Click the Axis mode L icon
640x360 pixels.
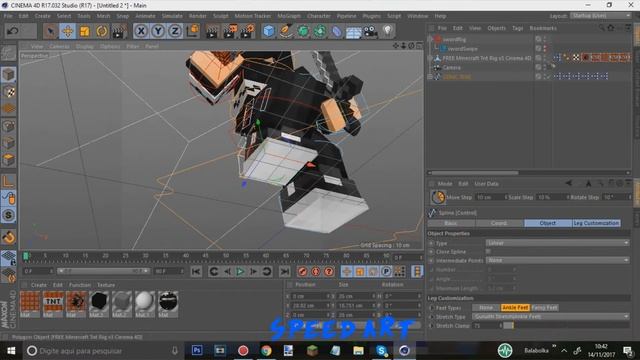9,181
